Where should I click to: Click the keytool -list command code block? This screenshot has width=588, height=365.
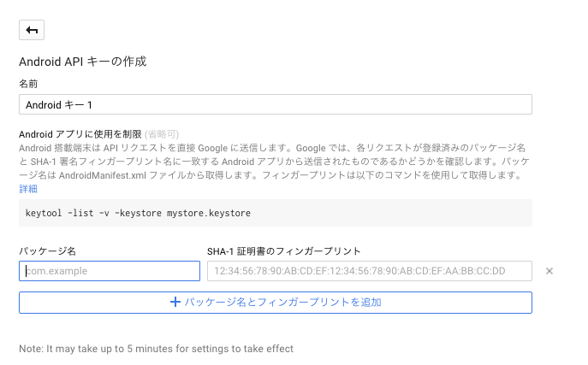click(x=276, y=213)
